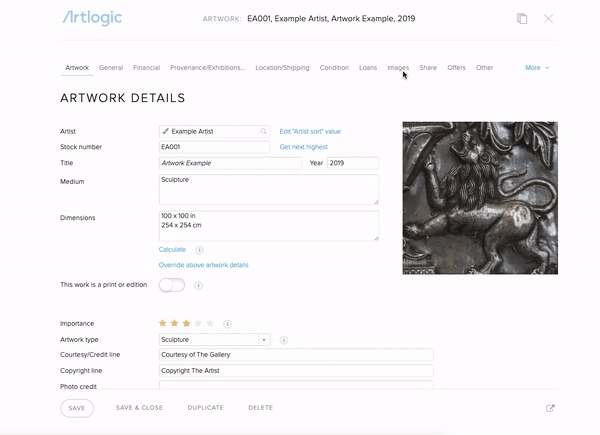This screenshot has height=435, width=600.
Task: Click the Dimensions textarea resize handle
Action: 376,238
